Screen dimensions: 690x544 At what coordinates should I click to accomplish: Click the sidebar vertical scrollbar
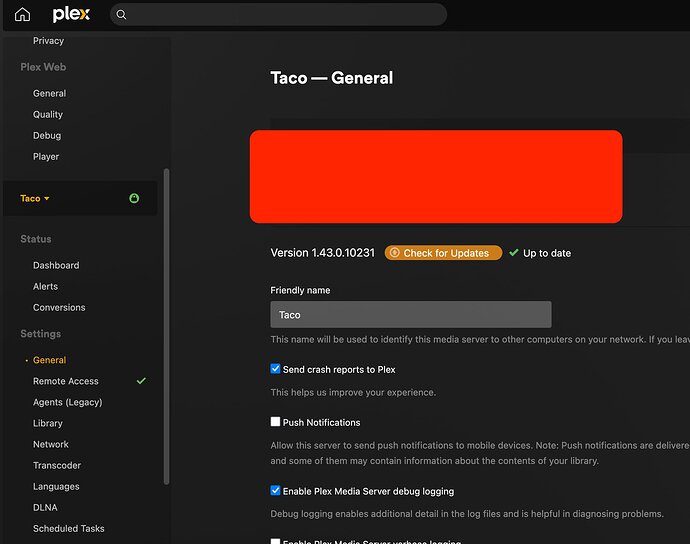pyautogui.click(x=166, y=326)
